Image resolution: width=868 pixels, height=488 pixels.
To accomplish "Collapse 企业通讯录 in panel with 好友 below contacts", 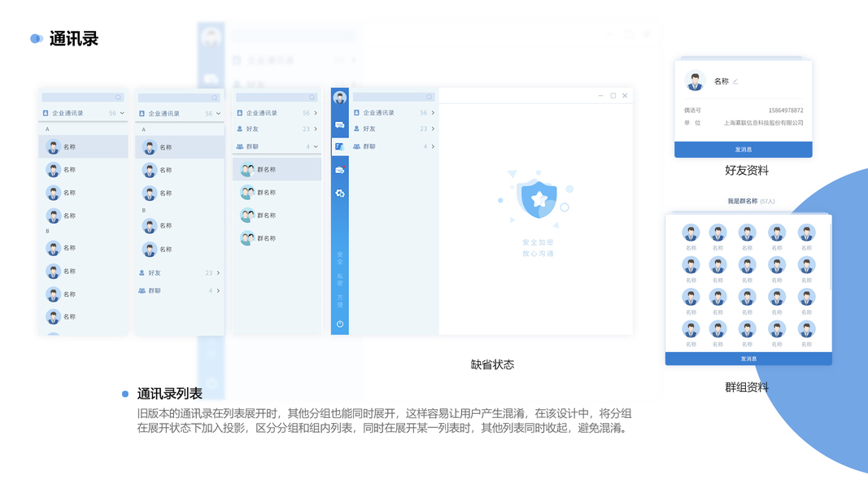I will tap(218, 113).
